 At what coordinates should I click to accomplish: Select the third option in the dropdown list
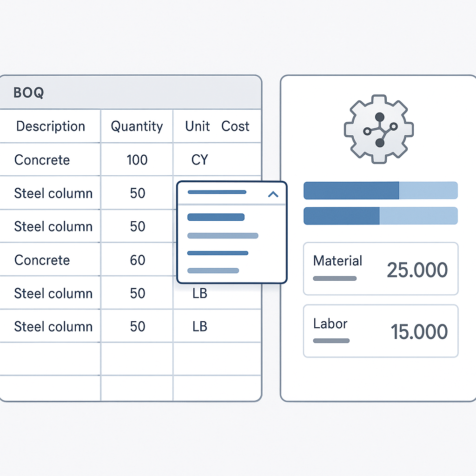point(218,253)
